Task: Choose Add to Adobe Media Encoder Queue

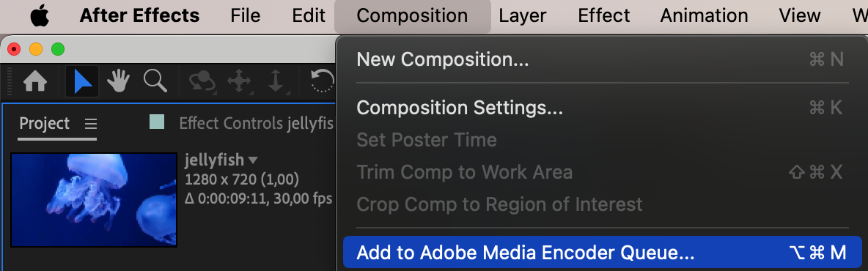Action: [x=603, y=252]
